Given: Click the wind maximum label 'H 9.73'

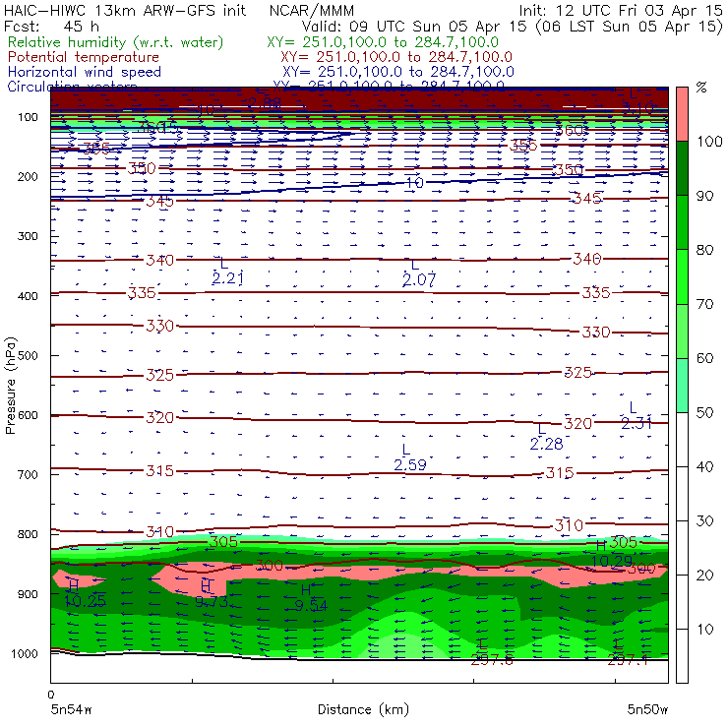Looking at the screenshot, I should pos(212,594).
